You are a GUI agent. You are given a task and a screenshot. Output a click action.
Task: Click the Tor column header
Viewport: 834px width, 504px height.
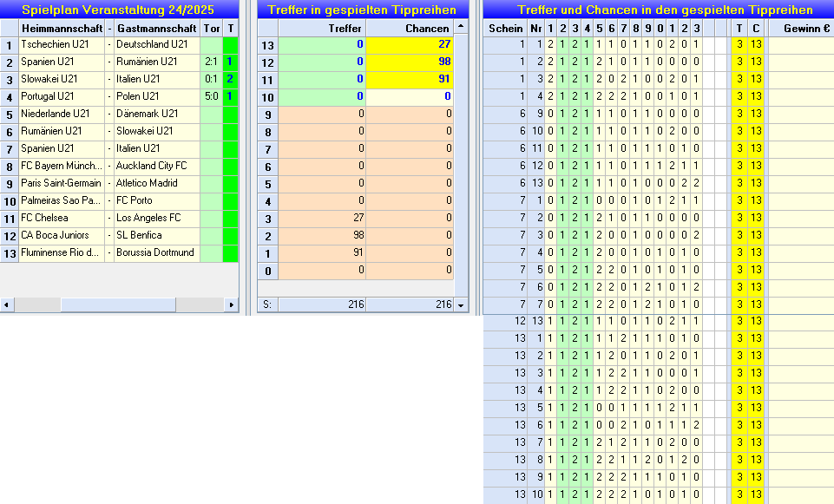tap(212, 28)
